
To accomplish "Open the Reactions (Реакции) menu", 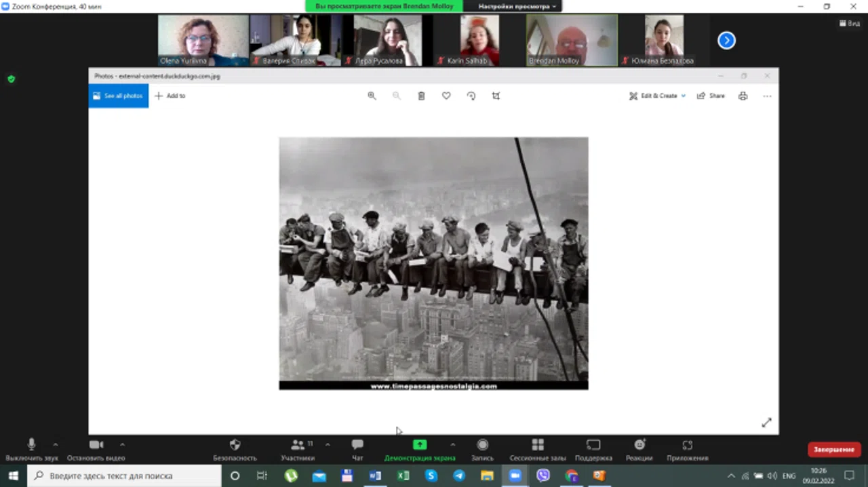I will tap(639, 449).
